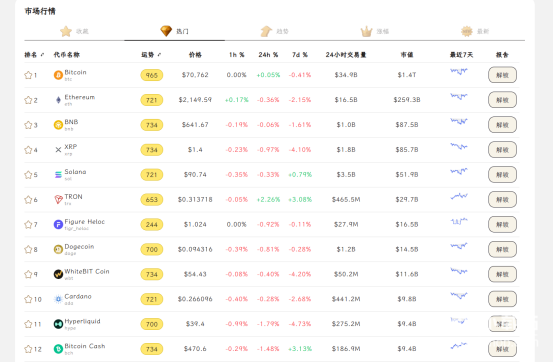Open the Bitcoin name link
This screenshot has height=362, width=553.
click(75, 72)
